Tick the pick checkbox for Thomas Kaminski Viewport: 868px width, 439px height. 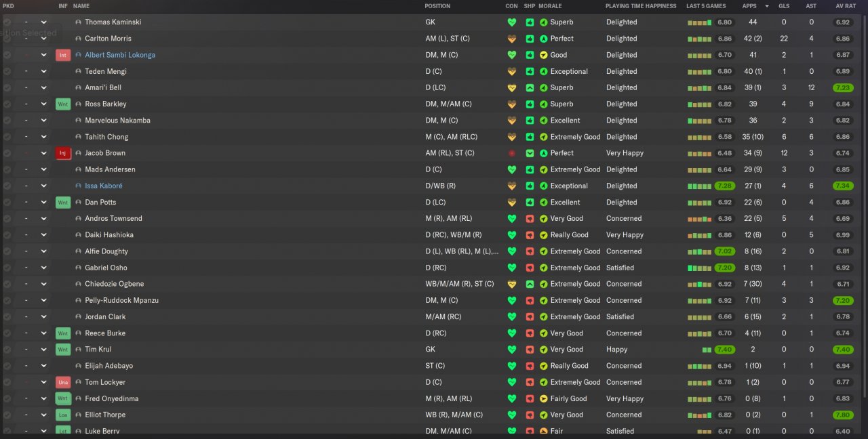[7, 22]
